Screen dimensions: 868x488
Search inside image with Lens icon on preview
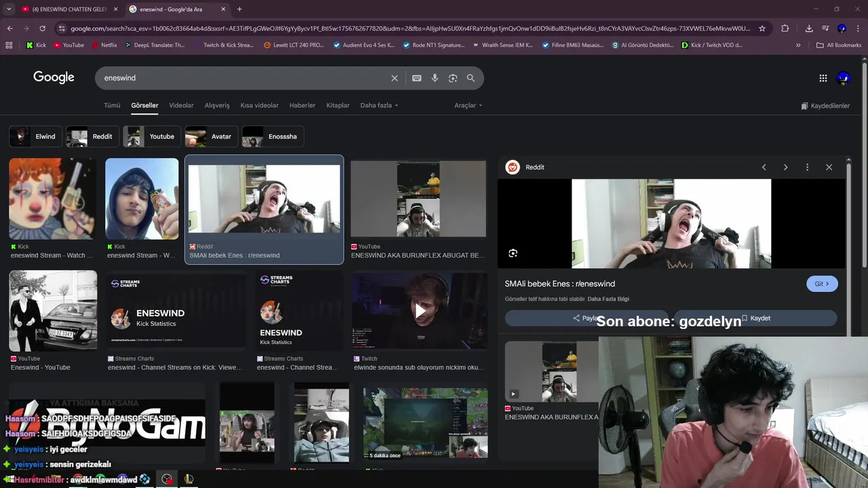[513, 253]
